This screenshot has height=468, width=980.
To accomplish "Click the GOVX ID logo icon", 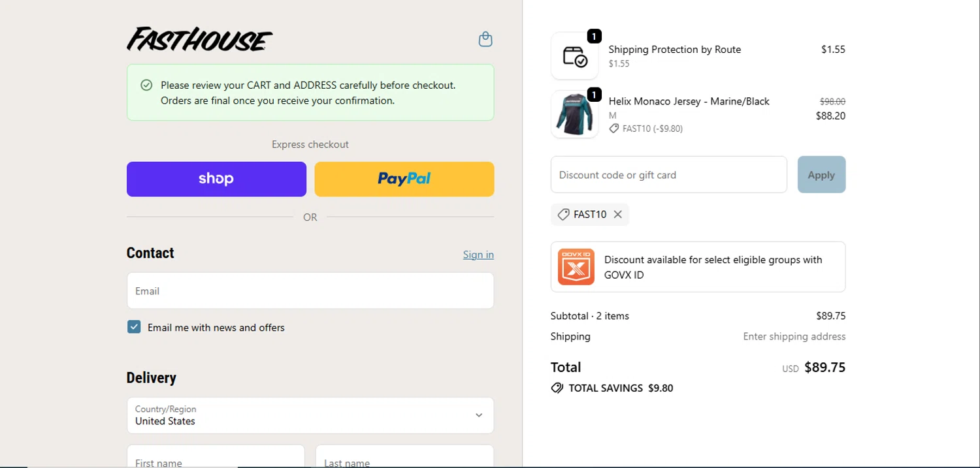I will pos(576,267).
